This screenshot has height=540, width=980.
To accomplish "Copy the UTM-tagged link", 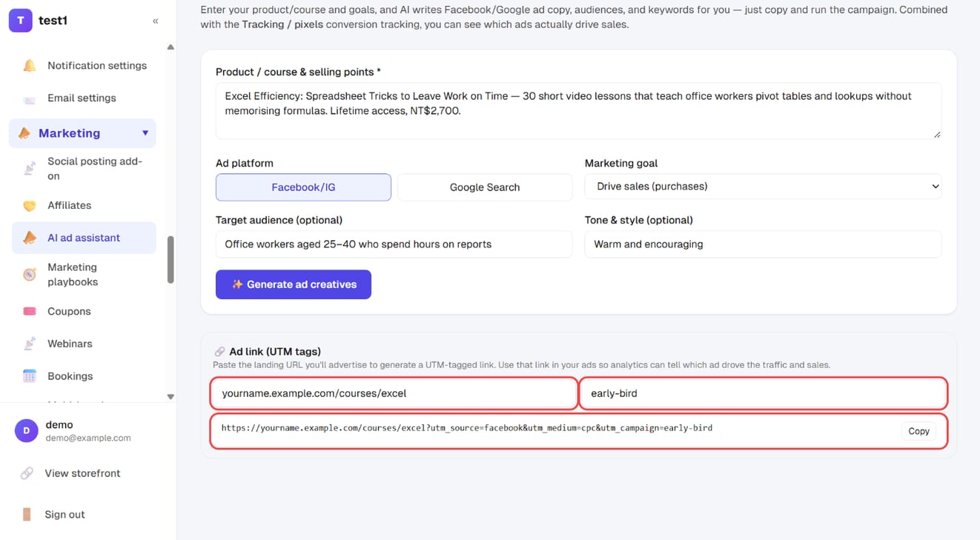I will (918, 431).
